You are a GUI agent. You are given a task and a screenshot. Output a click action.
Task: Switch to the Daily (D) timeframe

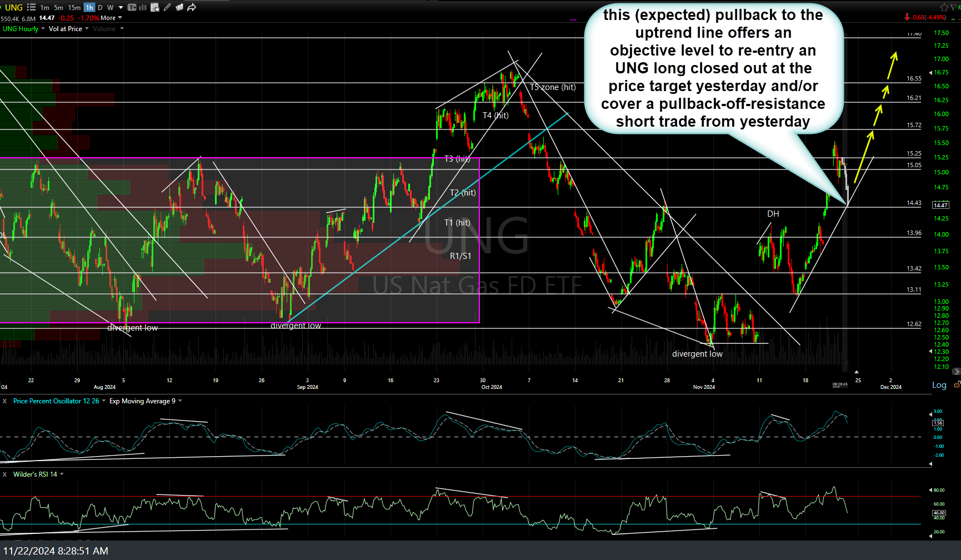coord(100,7)
